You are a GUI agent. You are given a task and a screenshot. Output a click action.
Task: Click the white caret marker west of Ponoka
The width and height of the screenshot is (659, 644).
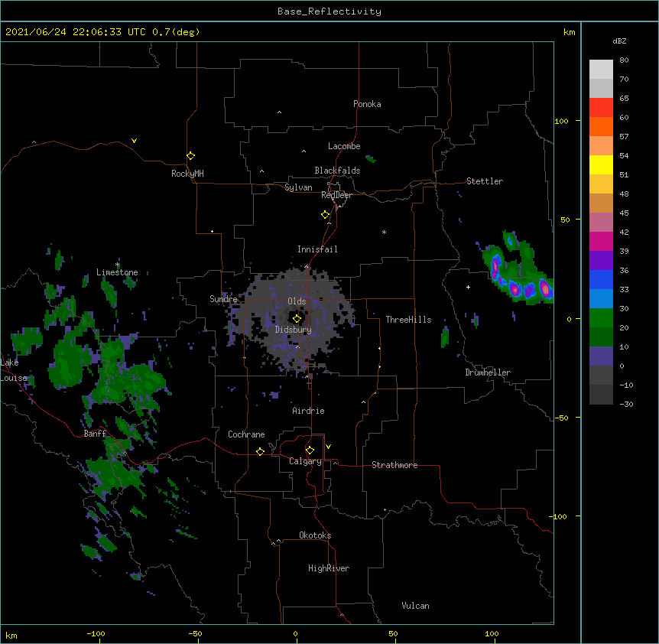coord(279,112)
